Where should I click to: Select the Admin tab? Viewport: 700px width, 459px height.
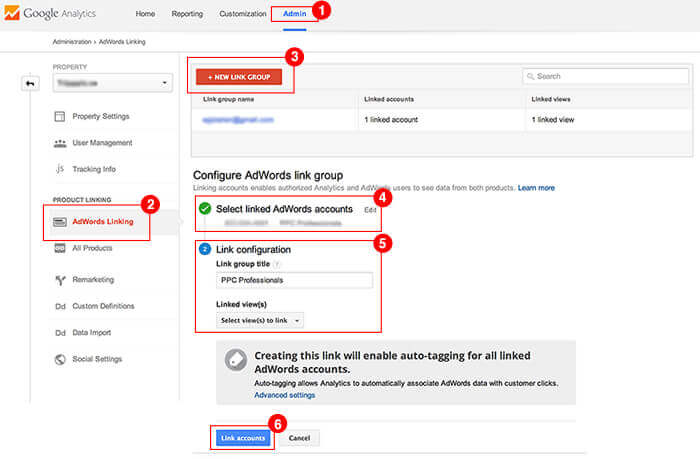(x=295, y=14)
